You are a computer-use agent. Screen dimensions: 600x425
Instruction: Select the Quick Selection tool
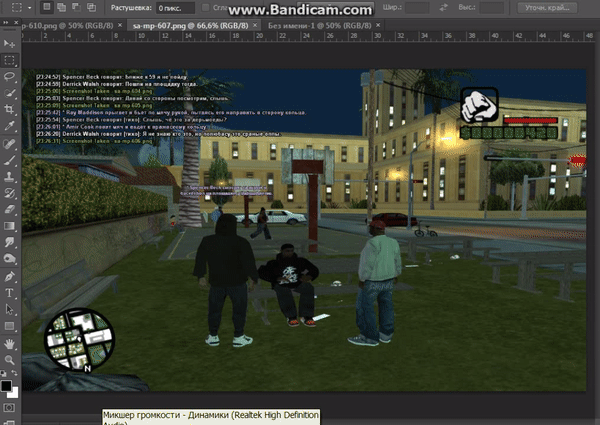(10, 93)
